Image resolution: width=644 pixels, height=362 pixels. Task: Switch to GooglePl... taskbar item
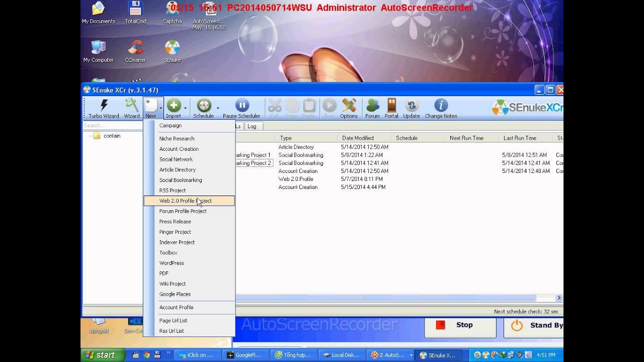point(245,355)
